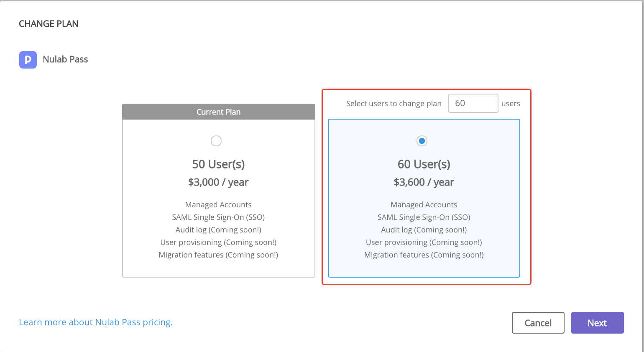The height and width of the screenshot is (352, 644).
Task: Open the Nulab Pass pricing link
Action: click(96, 322)
